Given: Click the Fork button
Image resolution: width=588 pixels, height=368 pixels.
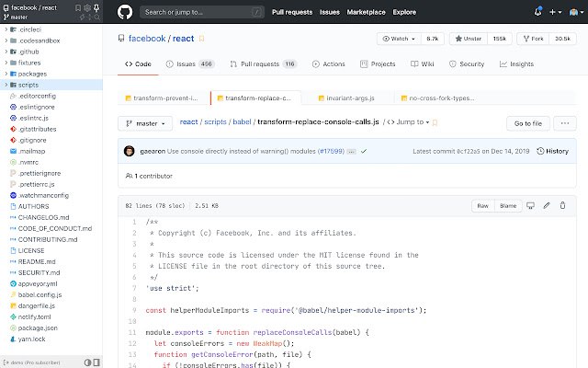Looking at the screenshot, I should click(533, 39).
